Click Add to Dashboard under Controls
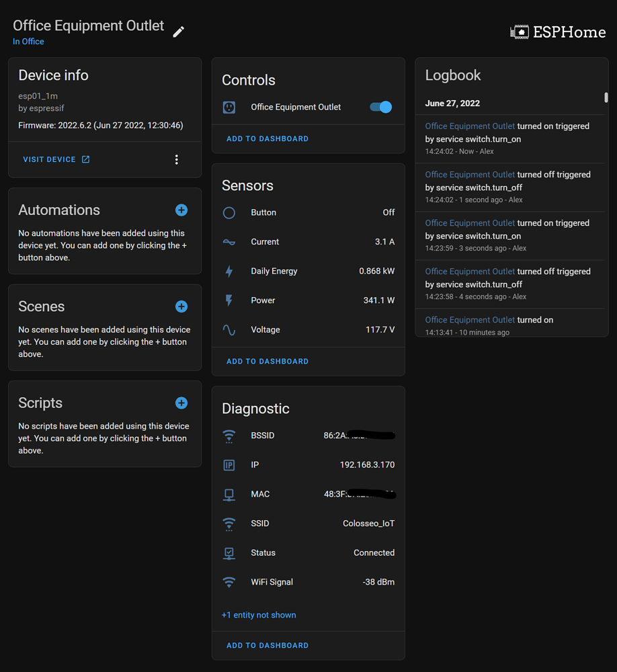 pos(268,138)
